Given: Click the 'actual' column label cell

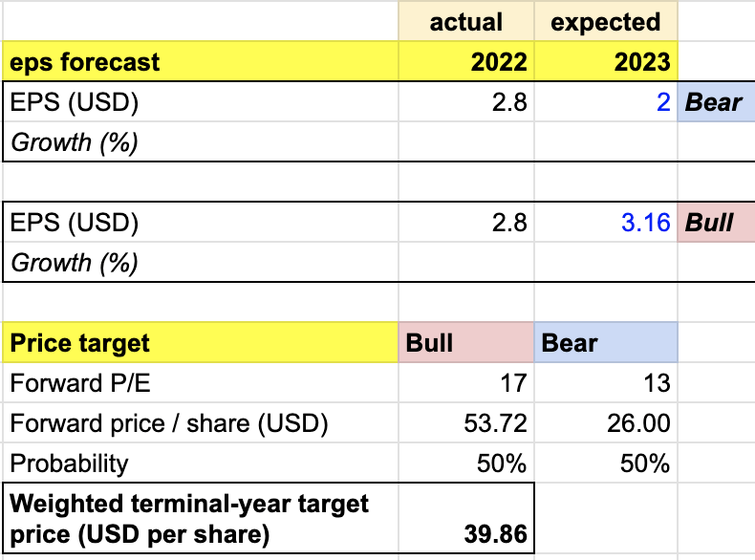Looking at the screenshot, I should click(x=466, y=22).
